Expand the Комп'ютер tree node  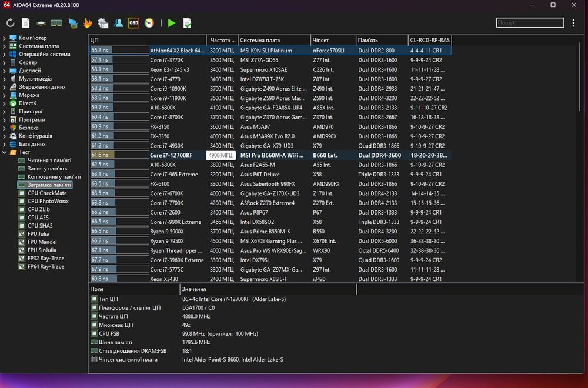5,38
